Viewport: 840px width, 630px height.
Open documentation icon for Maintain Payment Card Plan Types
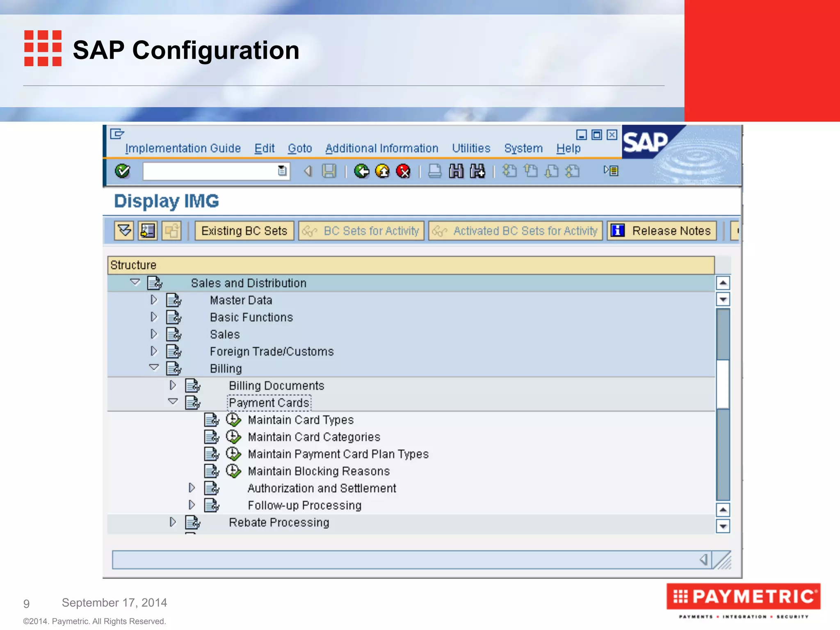(212, 454)
